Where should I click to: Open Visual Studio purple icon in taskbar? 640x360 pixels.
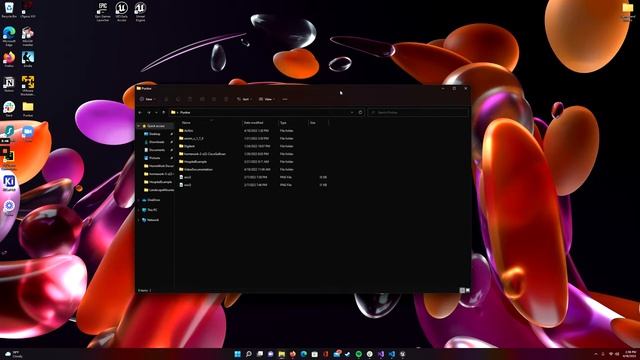381,354
